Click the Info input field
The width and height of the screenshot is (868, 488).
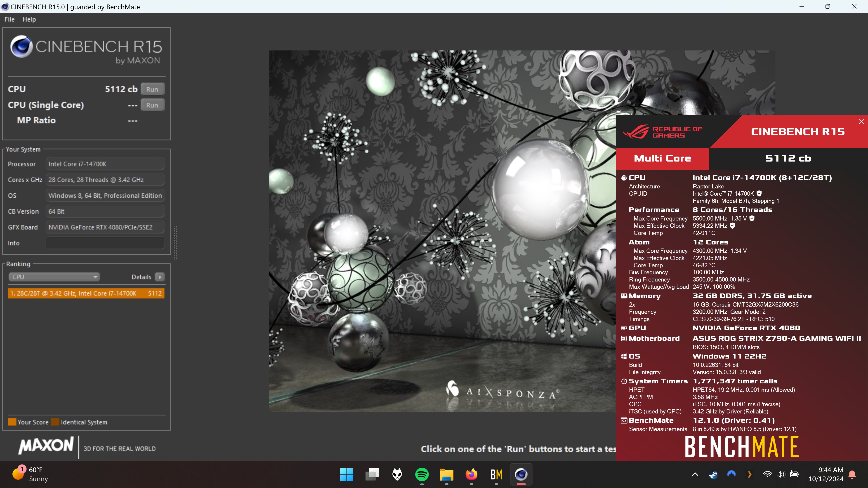tap(105, 243)
